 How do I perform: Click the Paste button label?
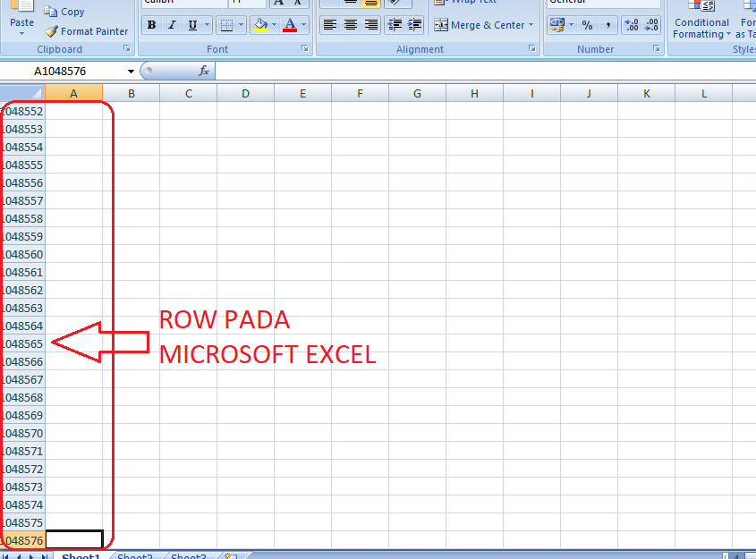(21, 22)
